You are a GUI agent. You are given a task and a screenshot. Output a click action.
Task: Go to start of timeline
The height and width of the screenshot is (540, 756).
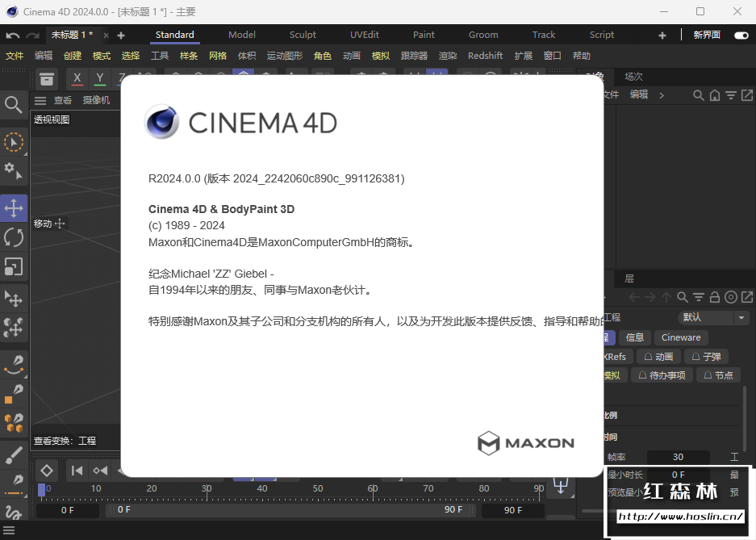point(77,471)
